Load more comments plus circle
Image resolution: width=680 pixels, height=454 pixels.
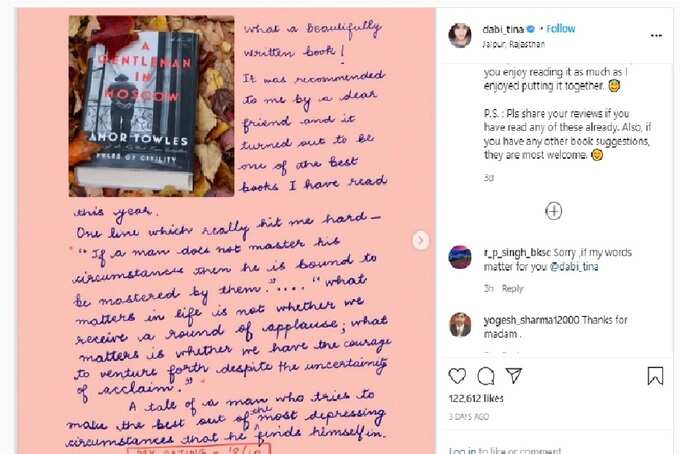click(553, 211)
